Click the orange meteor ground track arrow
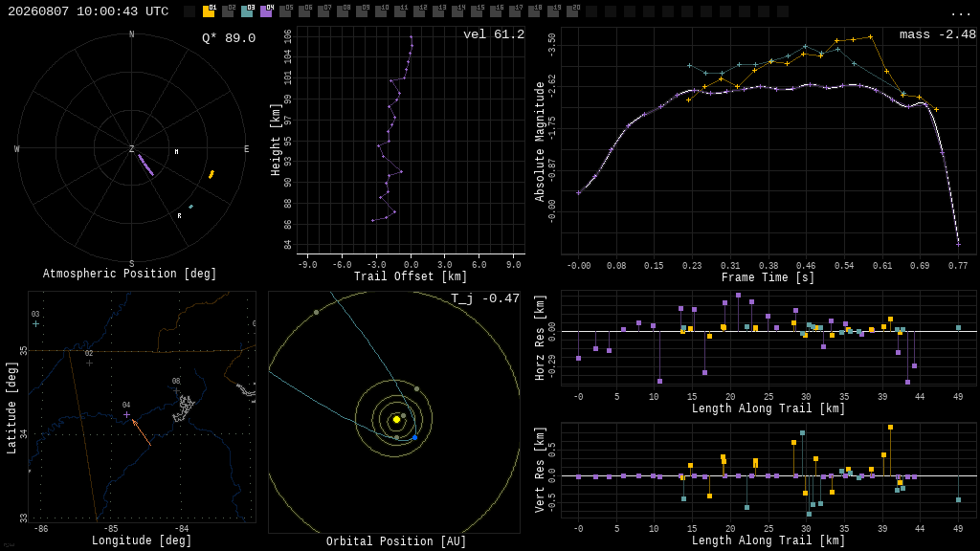Screen dimensions: 980x551 142,432
